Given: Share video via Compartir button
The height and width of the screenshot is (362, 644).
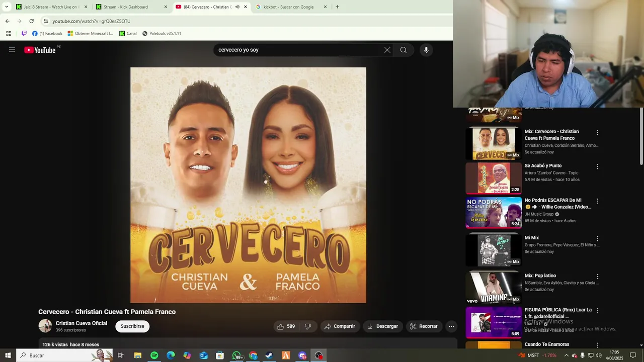Looking at the screenshot, I should (340, 326).
